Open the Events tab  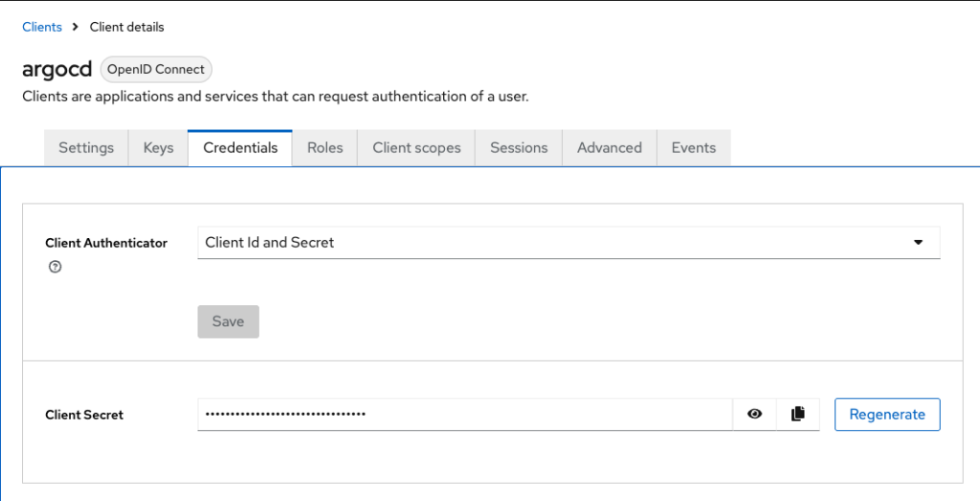[x=693, y=148]
